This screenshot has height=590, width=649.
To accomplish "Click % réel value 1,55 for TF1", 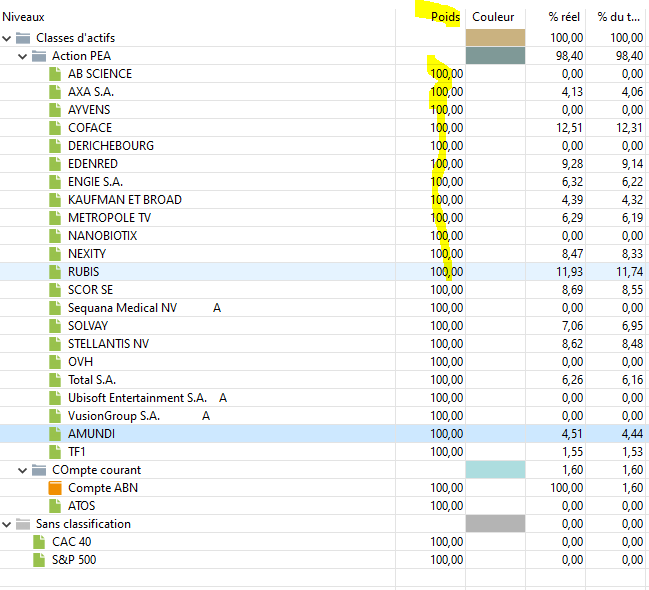I will tap(572, 452).
